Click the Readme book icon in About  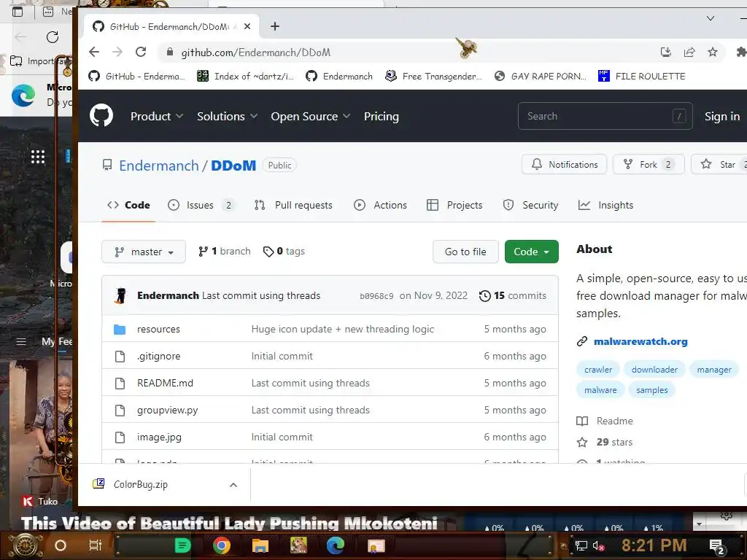(x=582, y=421)
